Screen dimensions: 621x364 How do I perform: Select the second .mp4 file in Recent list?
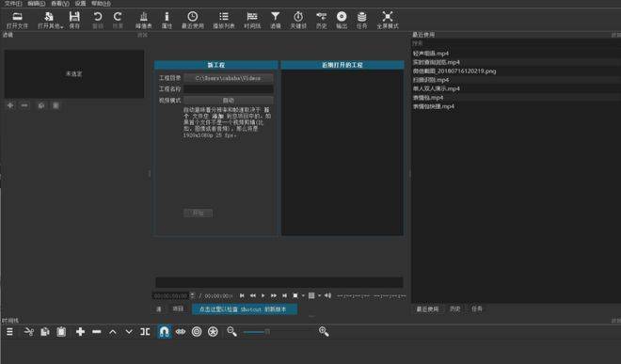[x=437, y=62]
